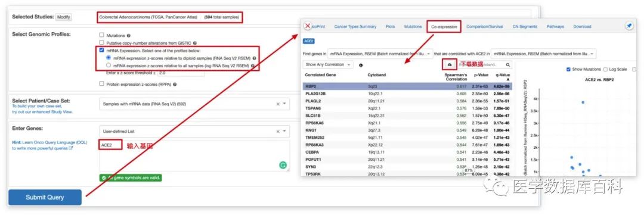Open info icon beside Show Any Correlation
This screenshot has height=215, width=644.
tap(361, 65)
